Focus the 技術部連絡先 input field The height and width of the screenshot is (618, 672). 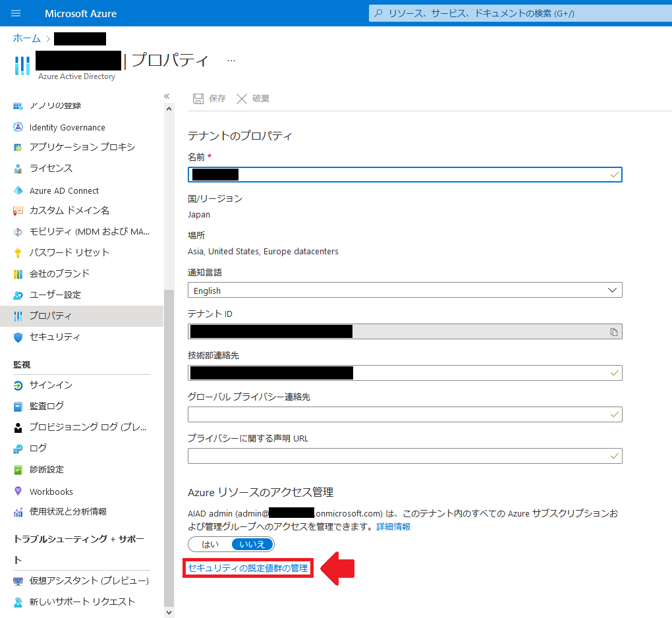[x=405, y=373]
